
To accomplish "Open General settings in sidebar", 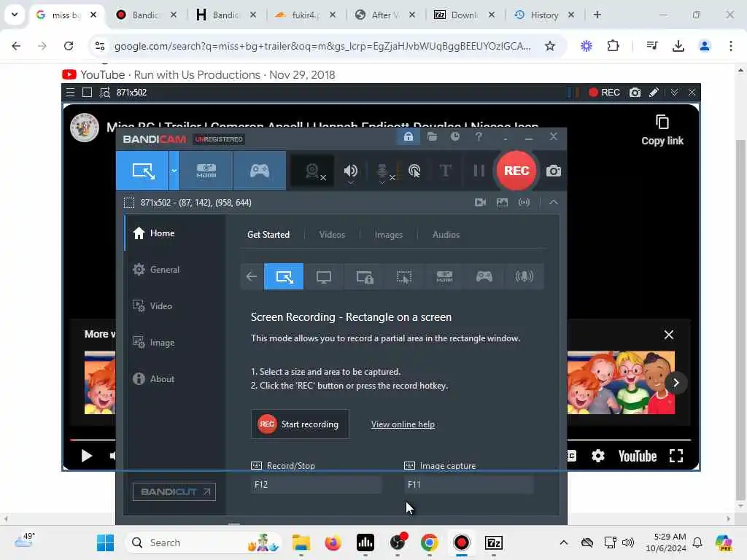I will point(174,270).
